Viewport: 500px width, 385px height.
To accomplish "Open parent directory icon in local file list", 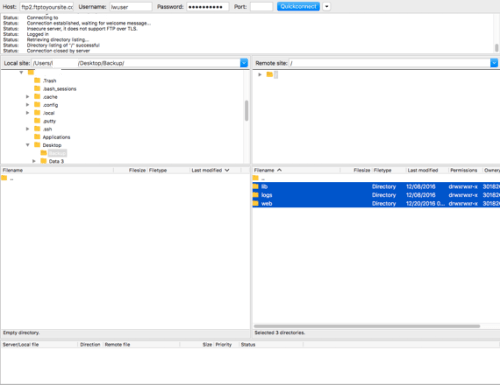I will [x=4, y=178].
